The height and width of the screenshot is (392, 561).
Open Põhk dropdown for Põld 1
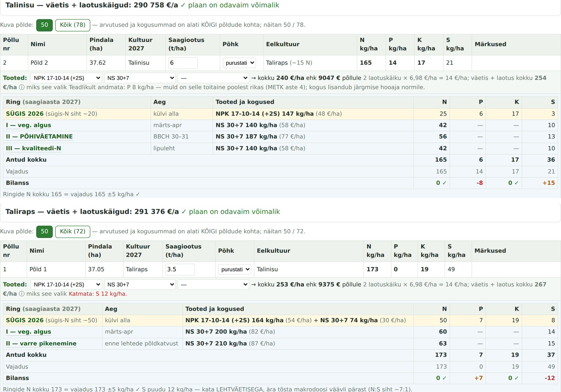235,269
